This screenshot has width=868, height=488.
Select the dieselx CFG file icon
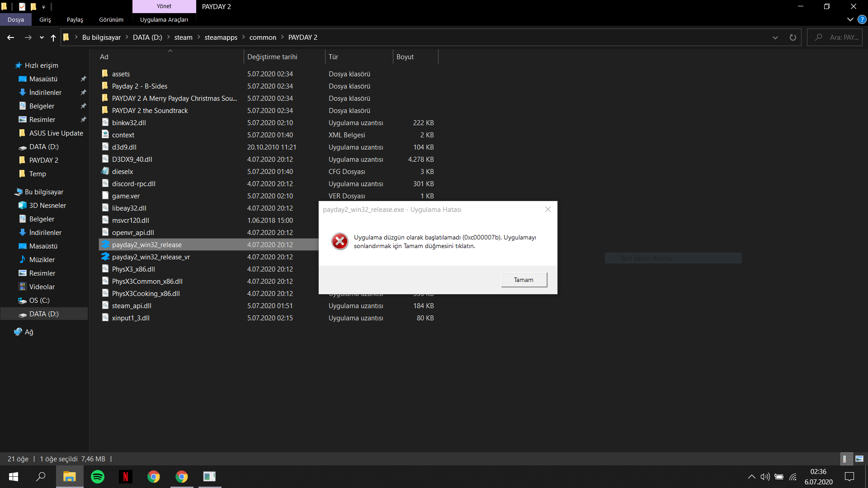[x=105, y=171]
